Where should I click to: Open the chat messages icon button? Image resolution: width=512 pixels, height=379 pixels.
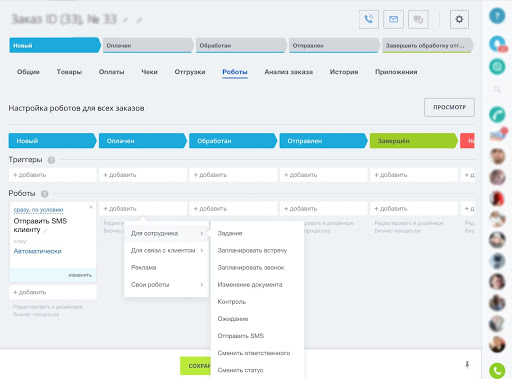coord(418,19)
